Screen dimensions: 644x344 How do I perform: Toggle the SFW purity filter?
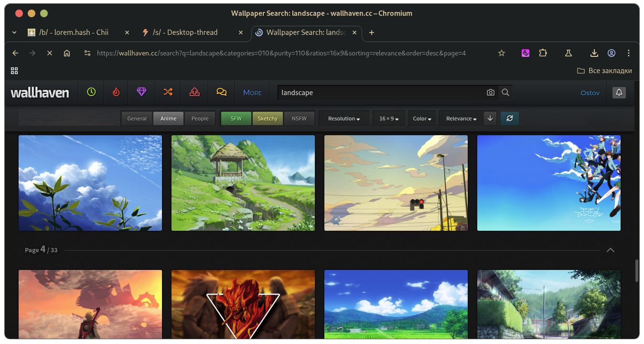(236, 118)
